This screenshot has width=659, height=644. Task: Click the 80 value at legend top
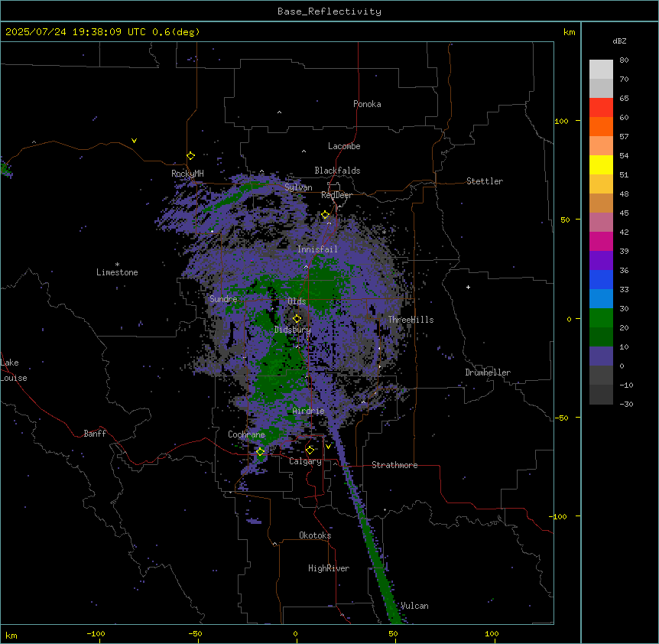[x=624, y=60]
